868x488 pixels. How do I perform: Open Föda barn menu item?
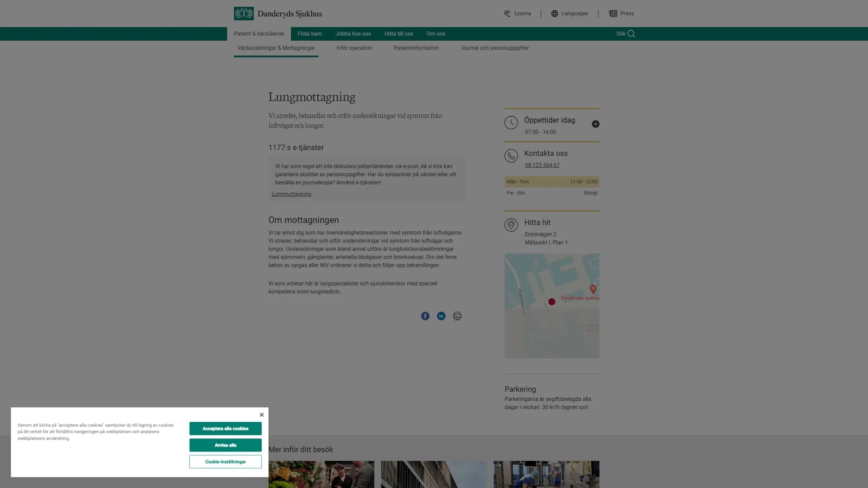[x=310, y=34]
